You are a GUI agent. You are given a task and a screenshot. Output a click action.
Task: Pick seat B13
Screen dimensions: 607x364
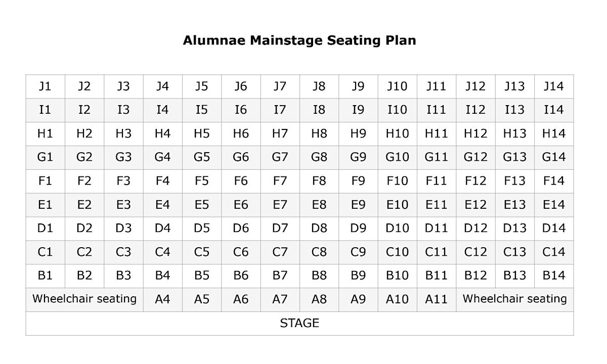pyautogui.click(x=514, y=276)
